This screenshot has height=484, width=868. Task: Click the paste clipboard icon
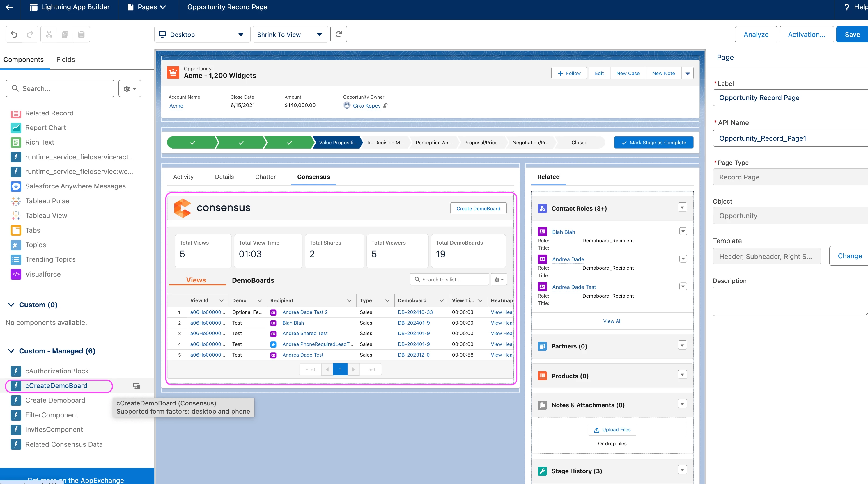[81, 34]
